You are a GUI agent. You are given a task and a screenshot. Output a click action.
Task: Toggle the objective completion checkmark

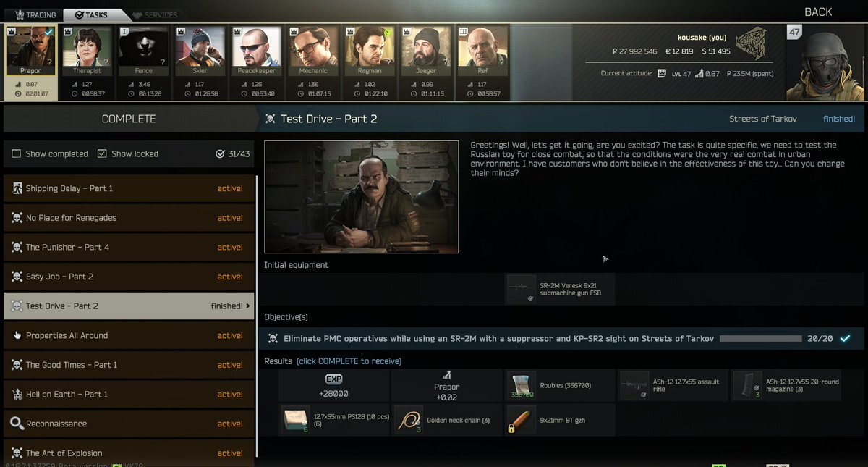tap(844, 338)
